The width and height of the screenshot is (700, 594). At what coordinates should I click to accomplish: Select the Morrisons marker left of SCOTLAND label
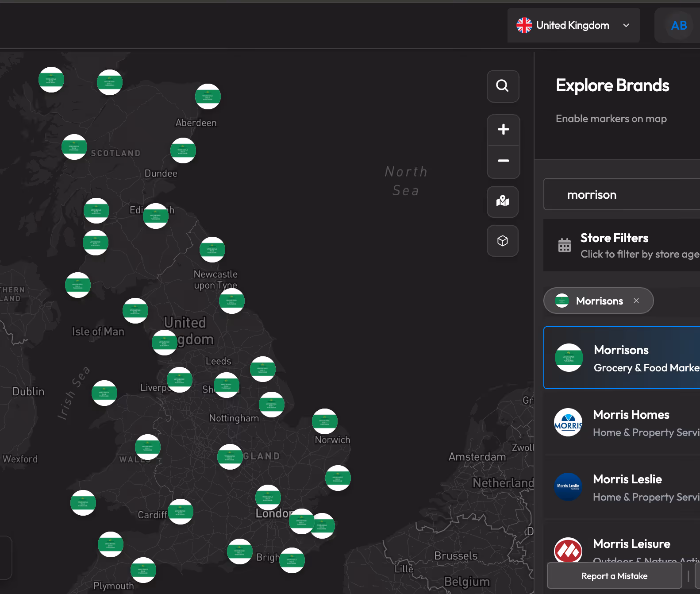(74, 147)
